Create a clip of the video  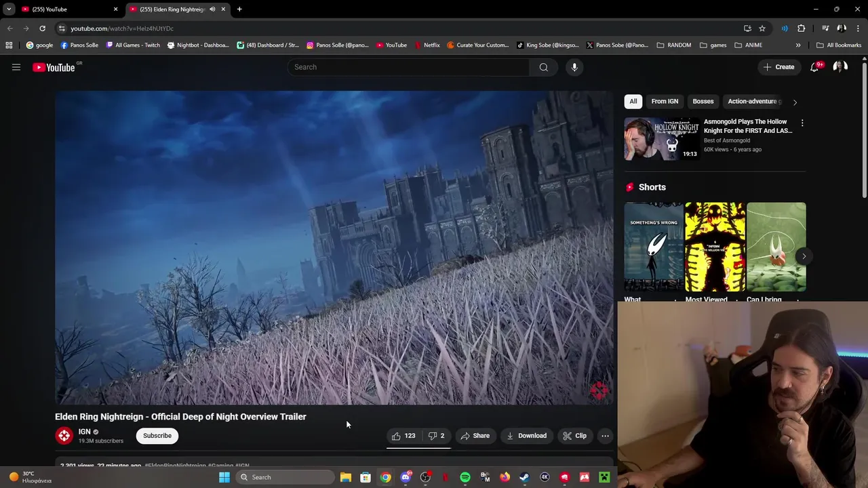574,436
